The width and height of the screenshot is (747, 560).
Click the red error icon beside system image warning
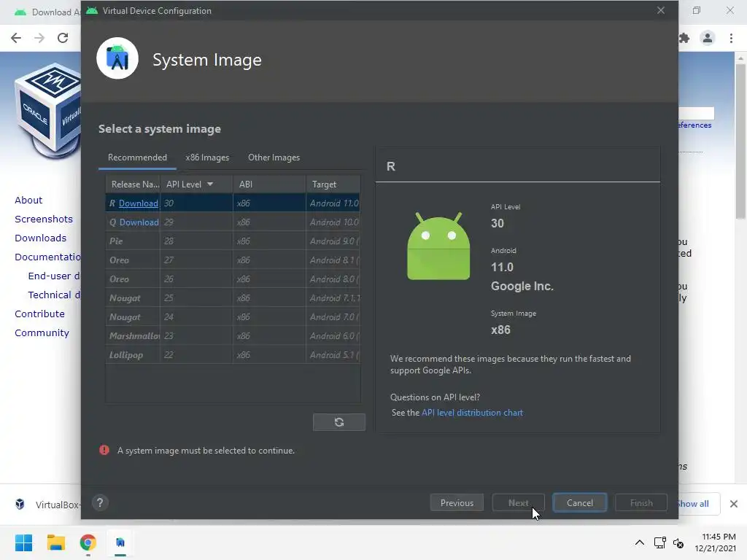(x=104, y=450)
